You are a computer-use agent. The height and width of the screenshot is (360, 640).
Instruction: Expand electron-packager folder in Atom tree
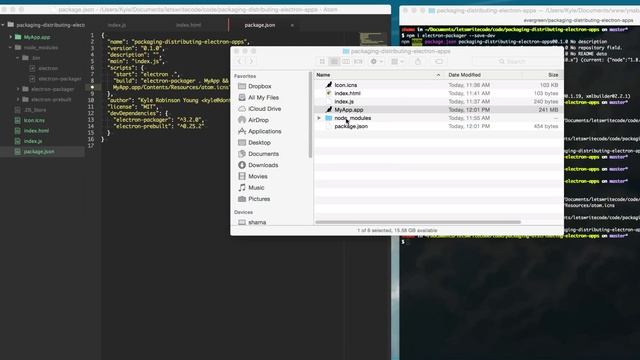pos(18,89)
